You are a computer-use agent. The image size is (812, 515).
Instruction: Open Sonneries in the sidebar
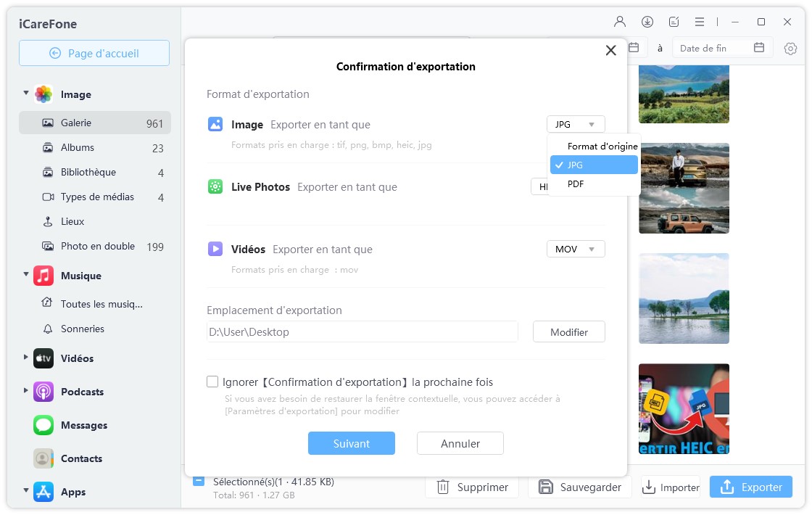[x=95, y=329]
